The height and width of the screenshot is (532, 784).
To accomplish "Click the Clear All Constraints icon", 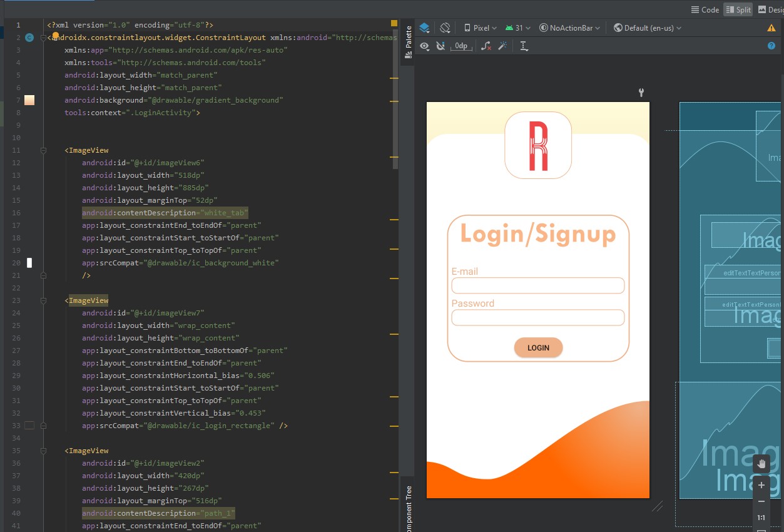I will (486, 46).
